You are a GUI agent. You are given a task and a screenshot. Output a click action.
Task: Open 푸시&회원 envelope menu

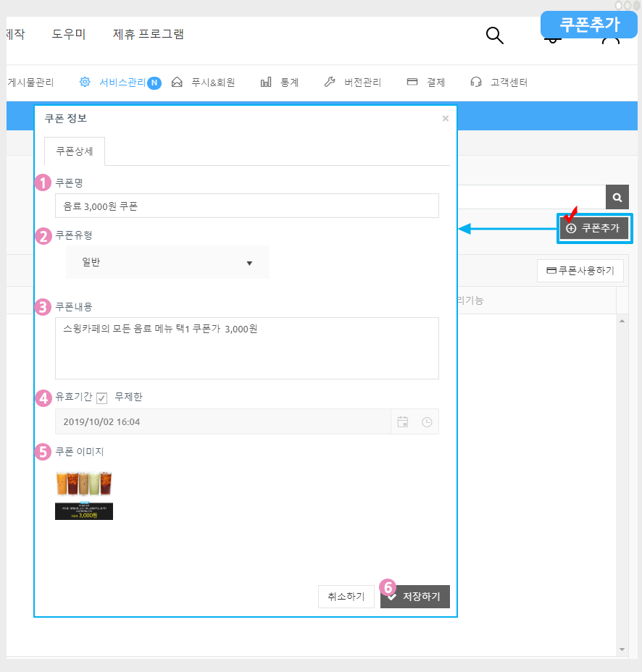[x=204, y=83]
